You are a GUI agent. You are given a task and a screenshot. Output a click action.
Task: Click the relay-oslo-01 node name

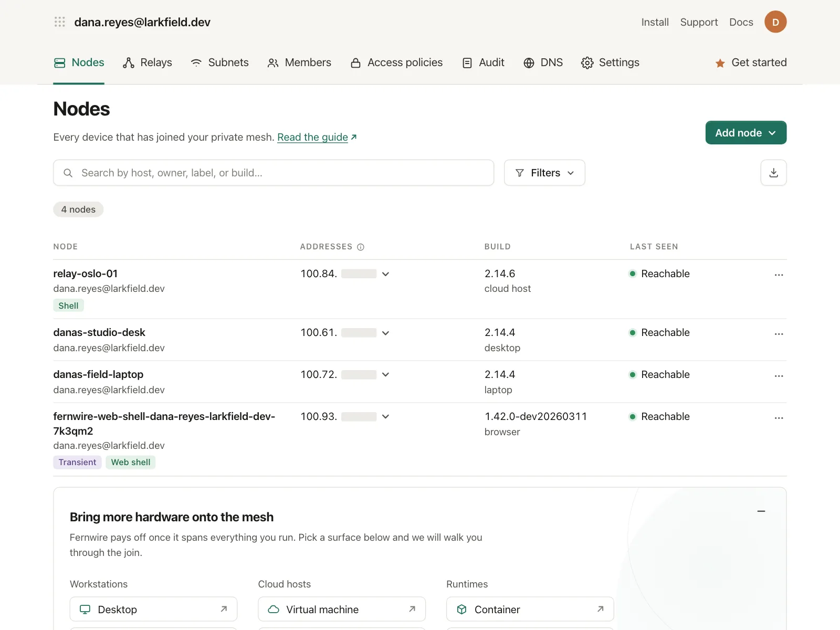[86, 274]
